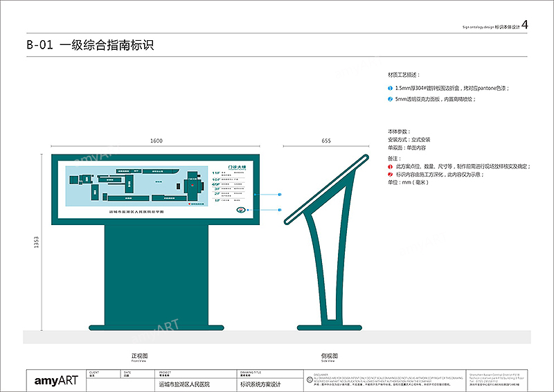This screenshot has height=392, width=554.
Task: Click the Shenzhen address block at bottom right
Action: (497, 380)
